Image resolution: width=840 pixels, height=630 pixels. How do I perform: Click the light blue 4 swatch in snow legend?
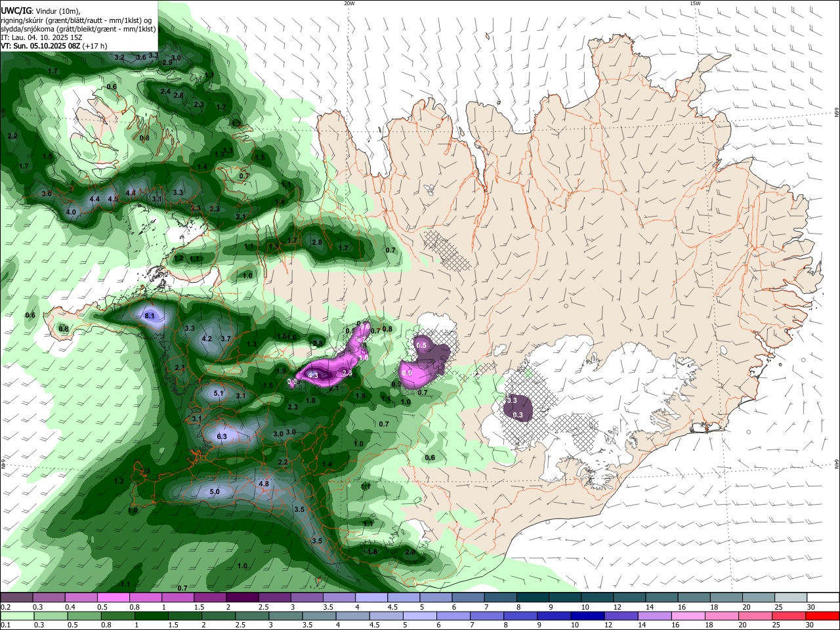(371, 598)
